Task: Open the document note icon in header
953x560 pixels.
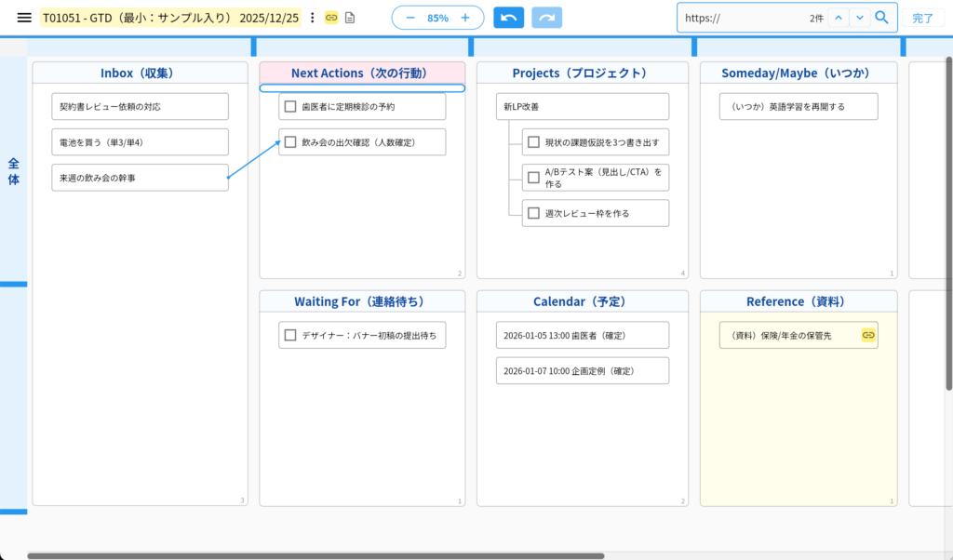Action: click(350, 18)
